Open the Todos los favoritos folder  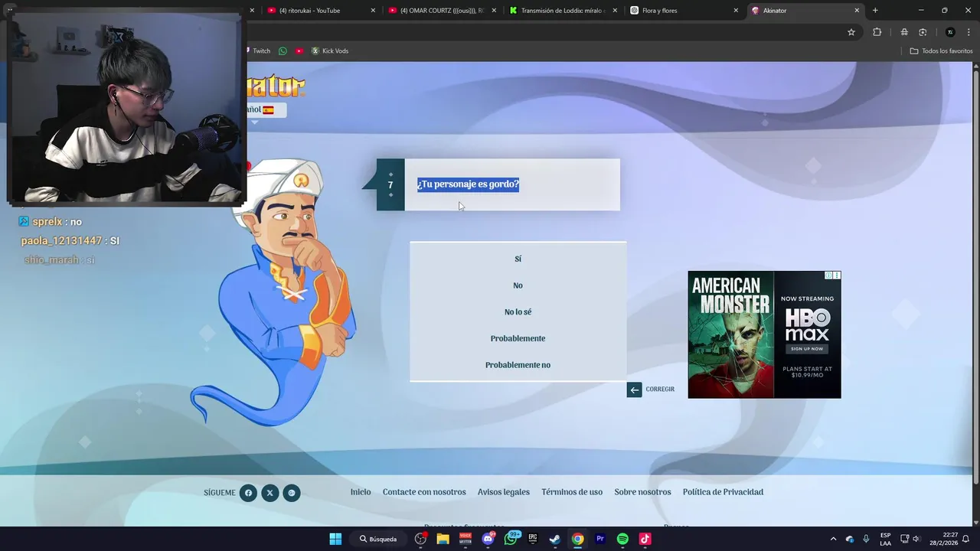click(941, 51)
